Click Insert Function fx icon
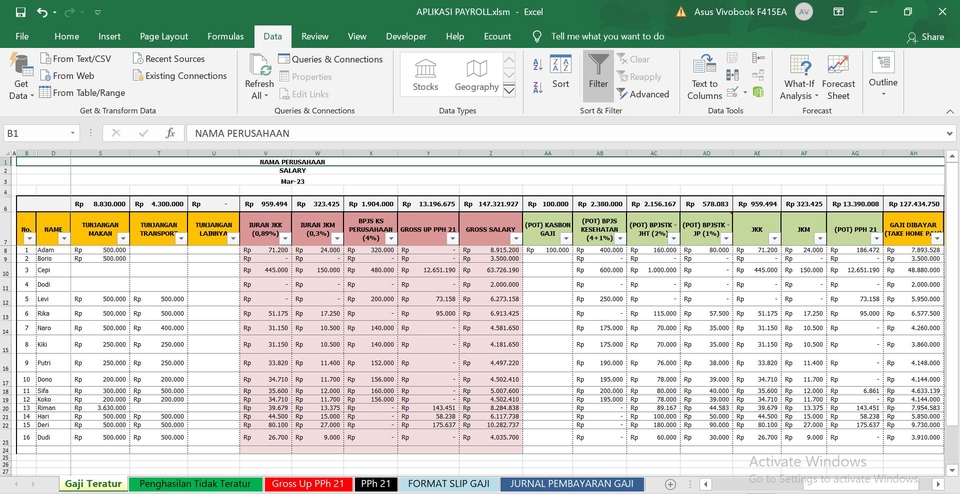Image resolution: width=960 pixels, height=494 pixels. (x=170, y=133)
